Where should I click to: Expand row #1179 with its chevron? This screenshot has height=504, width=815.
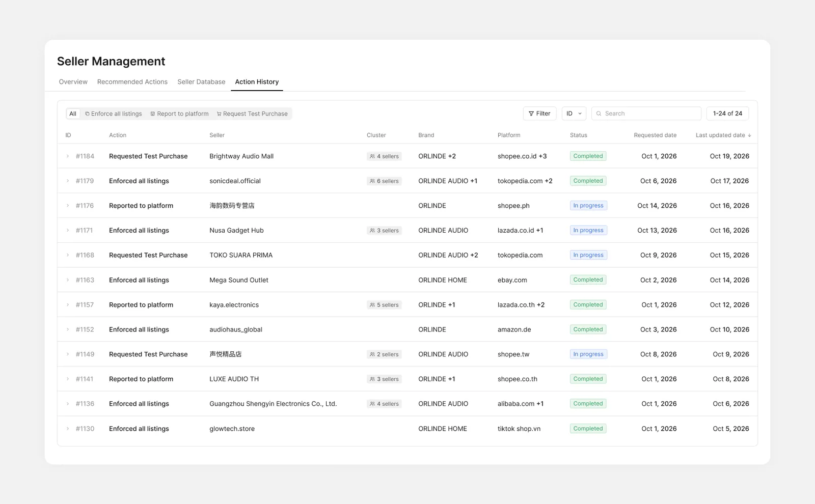pyautogui.click(x=68, y=181)
